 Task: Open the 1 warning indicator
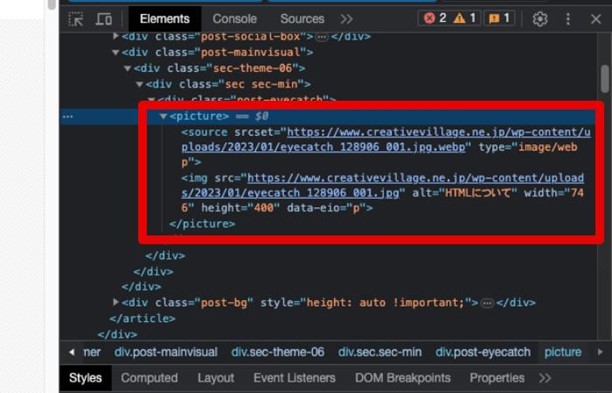[465, 18]
